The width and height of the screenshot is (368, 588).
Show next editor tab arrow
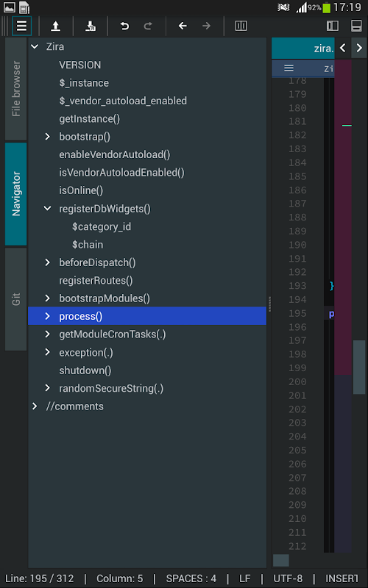tap(359, 48)
